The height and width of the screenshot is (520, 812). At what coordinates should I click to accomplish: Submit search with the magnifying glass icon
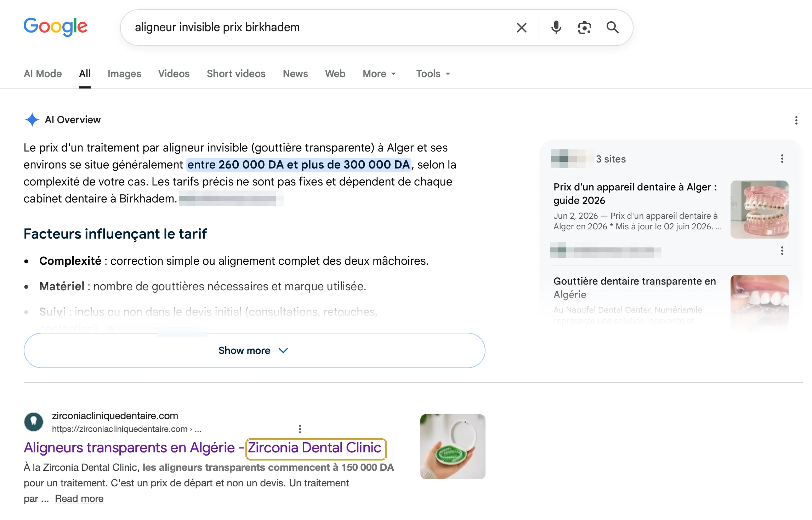click(613, 28)
